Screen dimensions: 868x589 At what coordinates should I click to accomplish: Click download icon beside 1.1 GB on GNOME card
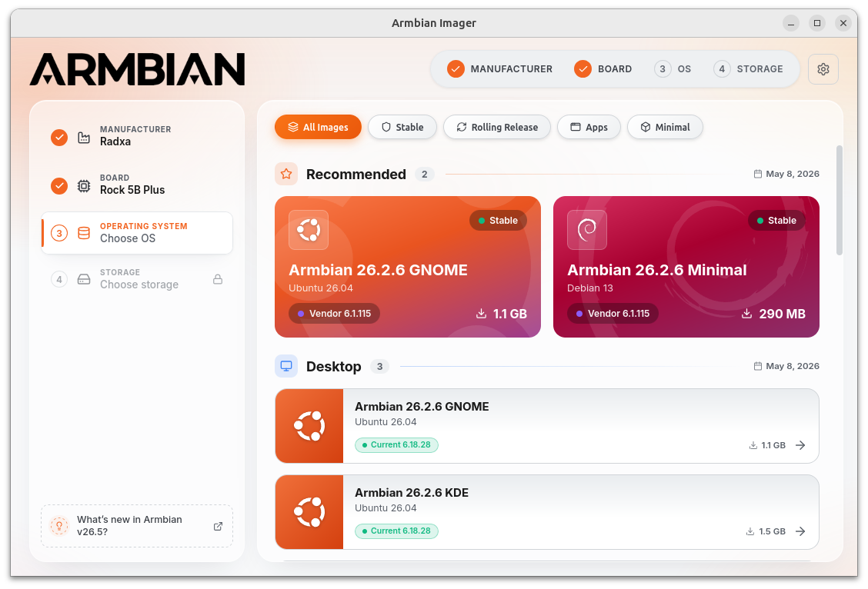click(x=481, y=314)
